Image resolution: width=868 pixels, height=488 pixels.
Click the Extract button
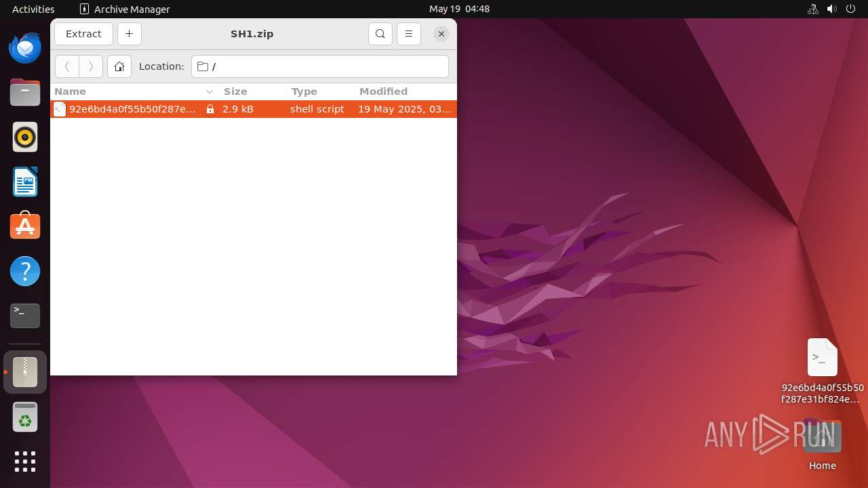tap(83, 34)
